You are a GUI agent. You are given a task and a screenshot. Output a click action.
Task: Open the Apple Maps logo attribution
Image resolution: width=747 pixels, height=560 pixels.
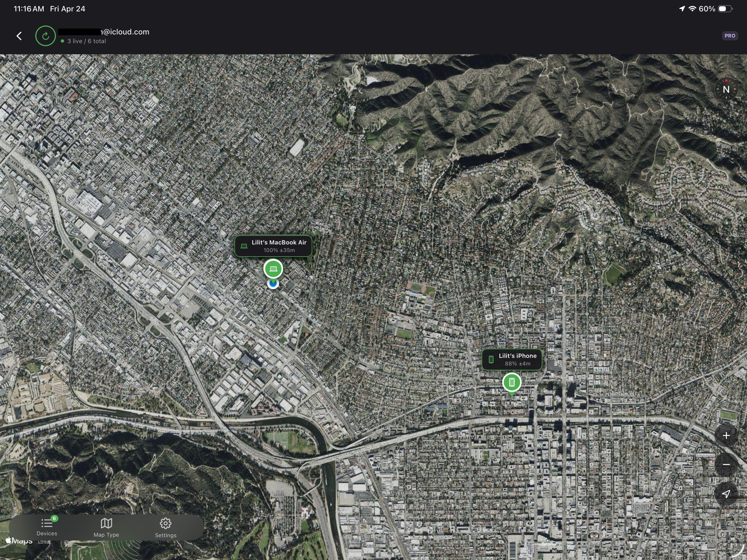click(x=19, y=540)
